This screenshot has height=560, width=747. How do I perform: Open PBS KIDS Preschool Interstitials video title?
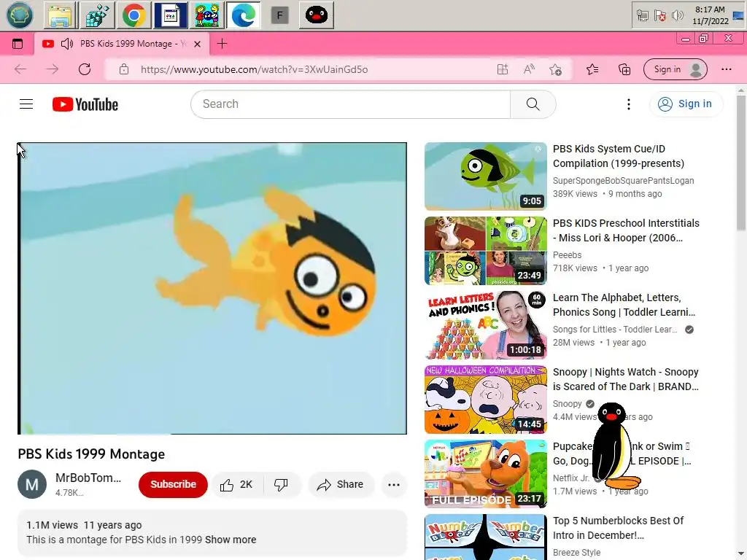pyautogui.click(x=626, y=230)
